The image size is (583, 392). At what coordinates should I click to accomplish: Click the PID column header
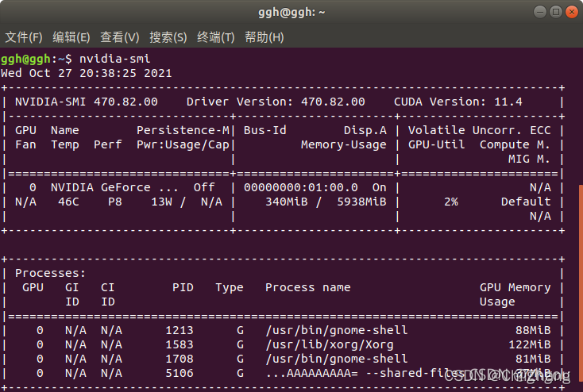tap(183, 287)
